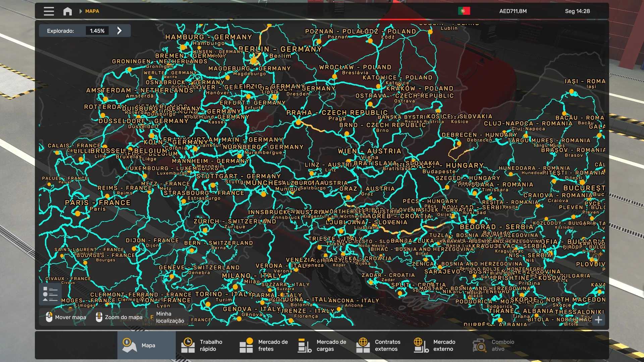Go to the home screen icon

pos(67,11)
